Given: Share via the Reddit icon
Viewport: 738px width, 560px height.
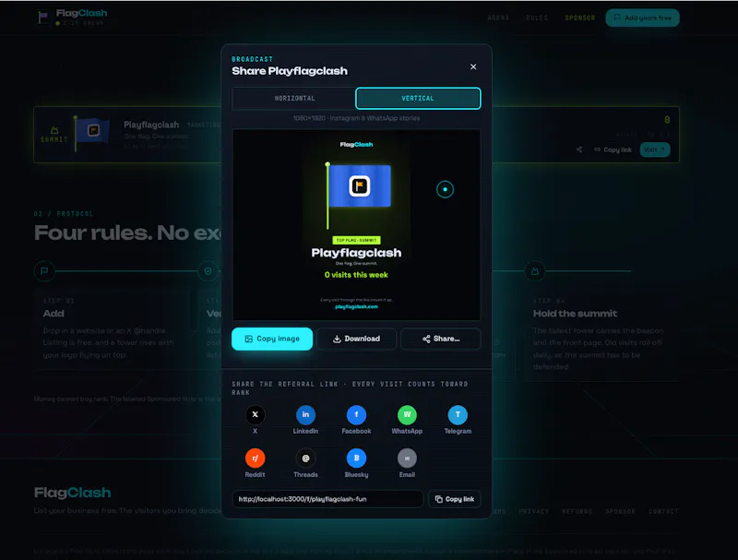Looking at the screenshot, I should point(256,458).
